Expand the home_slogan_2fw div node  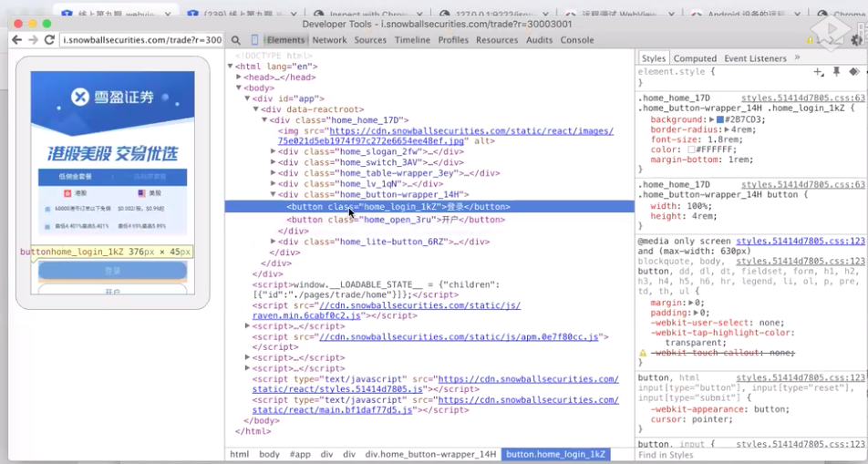tap(274, 151)
